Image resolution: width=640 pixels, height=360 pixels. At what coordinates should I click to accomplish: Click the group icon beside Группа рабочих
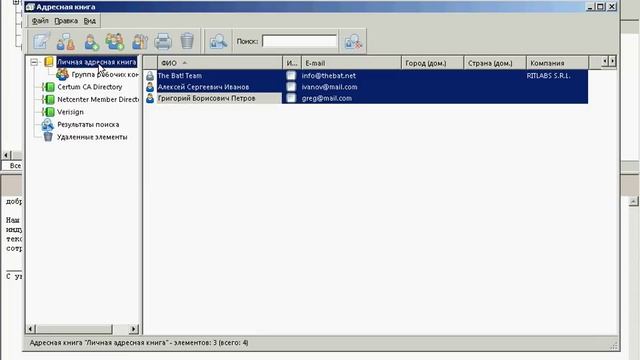(x=62, y=74)
